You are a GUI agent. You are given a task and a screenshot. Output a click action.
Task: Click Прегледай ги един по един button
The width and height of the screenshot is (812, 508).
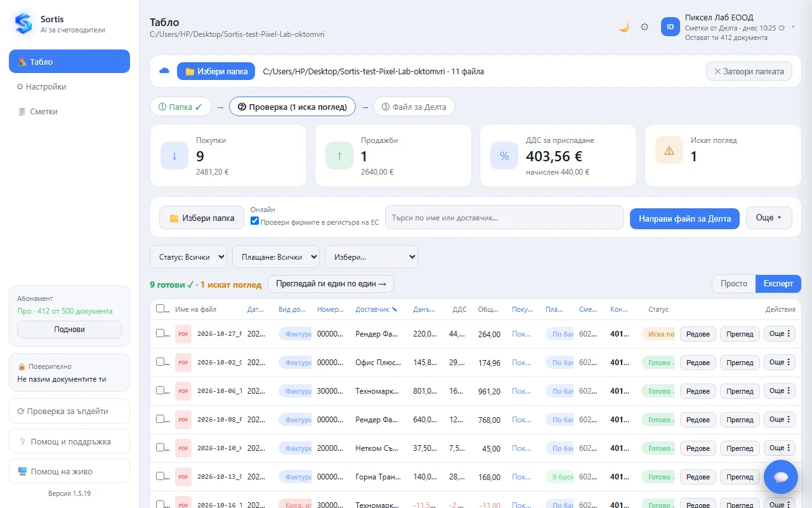331,284
